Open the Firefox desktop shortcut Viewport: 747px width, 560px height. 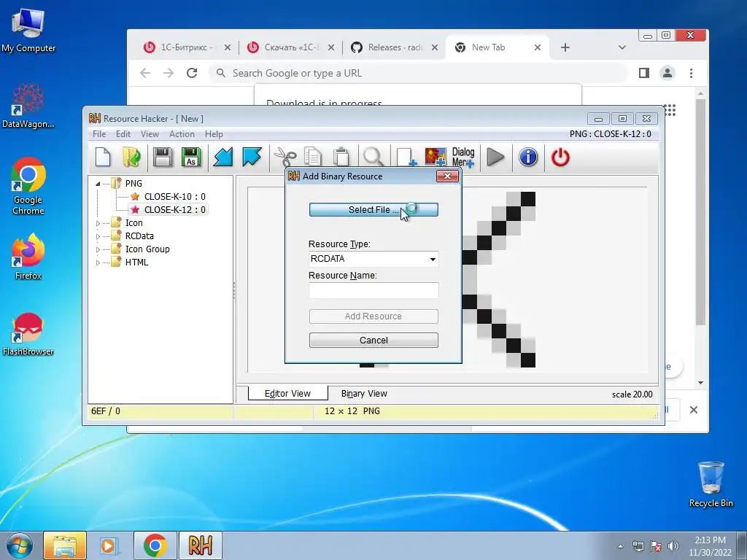pos(28,257)
